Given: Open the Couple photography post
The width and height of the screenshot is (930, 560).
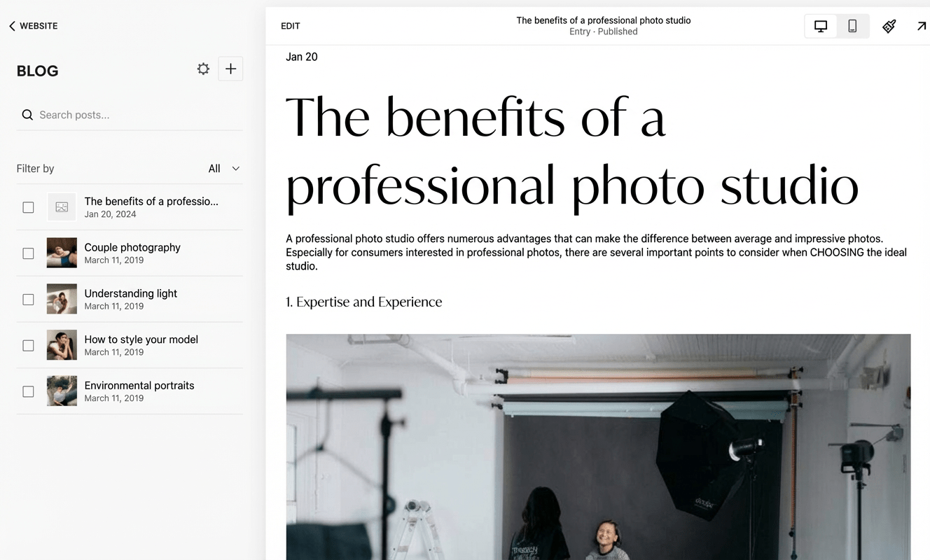Looking at the screenshot, I should [132, 248].
